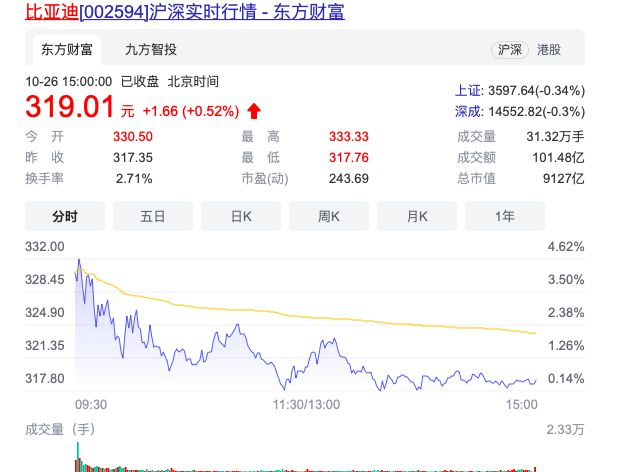The width and height of the screenshot is (630, 472).
Task: Click the 09:30 time axis label
Action: pos(91,404)
